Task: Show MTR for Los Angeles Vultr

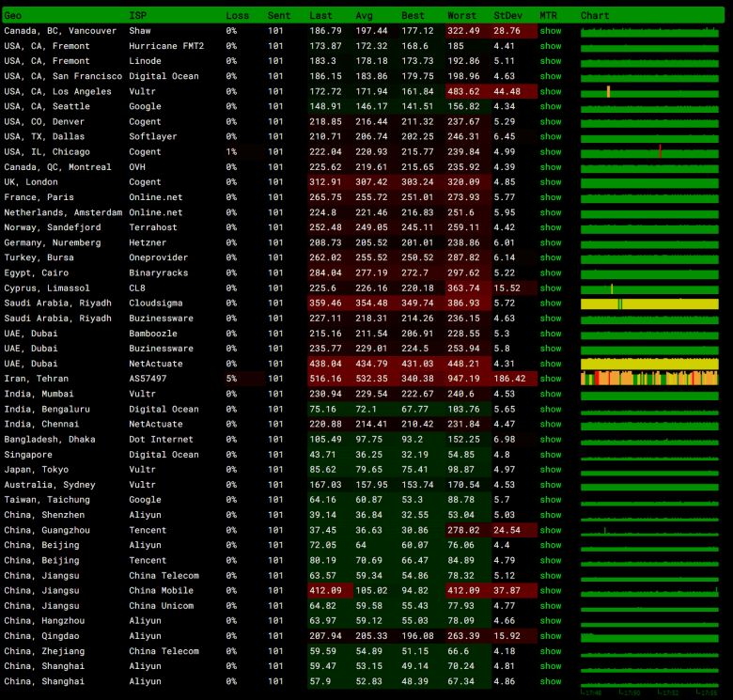Action: click(550, 91)
